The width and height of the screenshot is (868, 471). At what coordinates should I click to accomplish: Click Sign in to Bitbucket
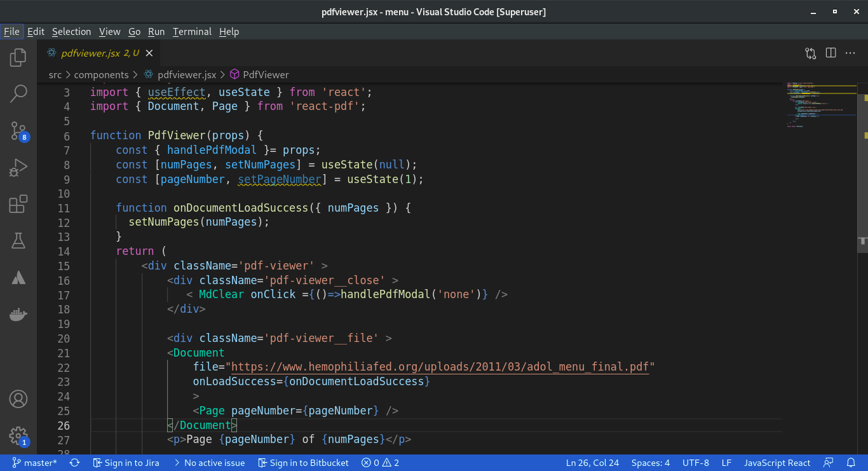pos(304,463)
